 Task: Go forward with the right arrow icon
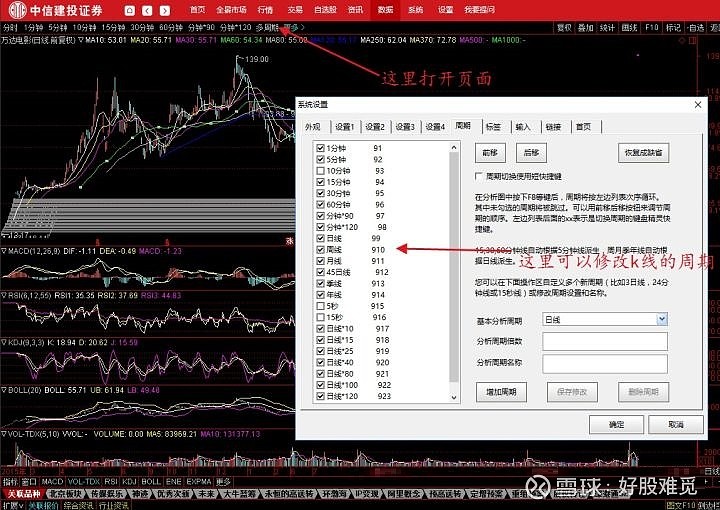click(165, 10)
